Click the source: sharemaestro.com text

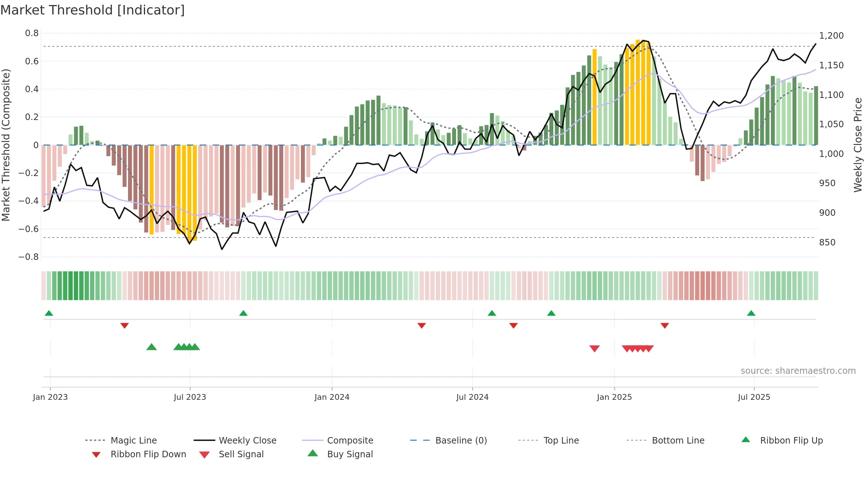coord(798,371)
